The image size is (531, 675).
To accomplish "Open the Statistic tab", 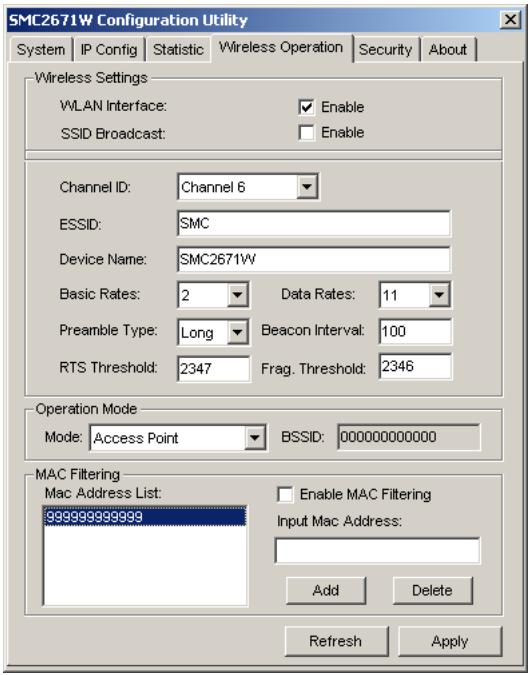I will [x=178, y=50].
